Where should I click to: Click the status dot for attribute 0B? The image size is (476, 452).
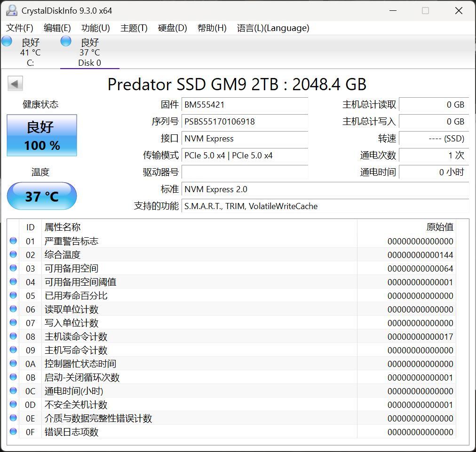[x=13, y=377]
